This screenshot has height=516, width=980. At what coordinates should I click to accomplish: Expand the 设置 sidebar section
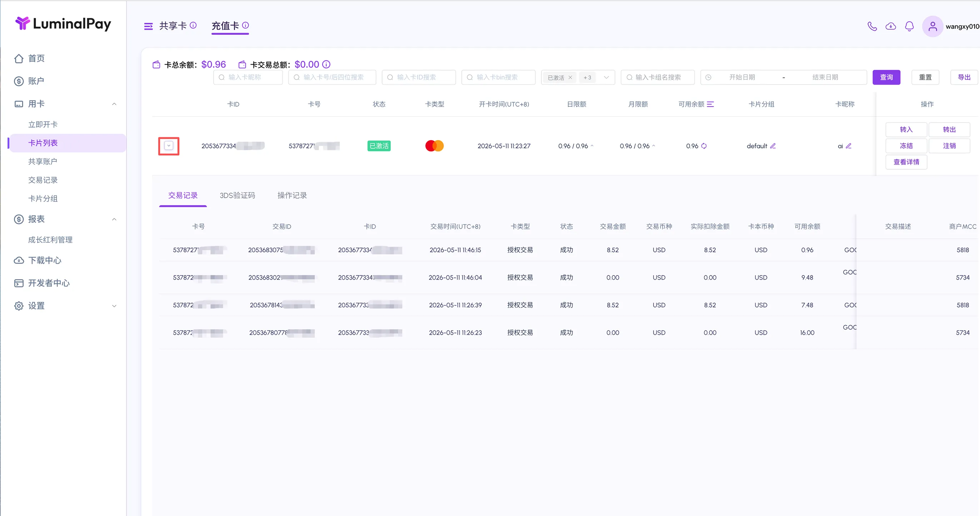click(x=114, y=306)
